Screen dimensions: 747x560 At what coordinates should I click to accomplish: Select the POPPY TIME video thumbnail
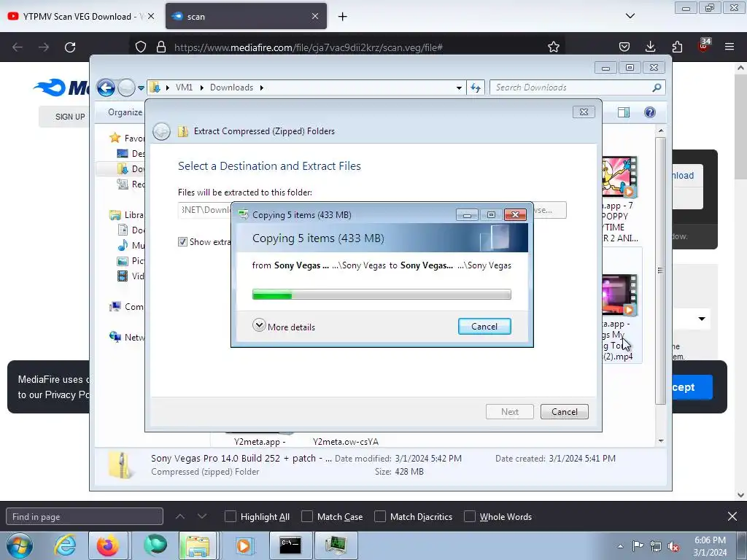click(x=619, y=177)
